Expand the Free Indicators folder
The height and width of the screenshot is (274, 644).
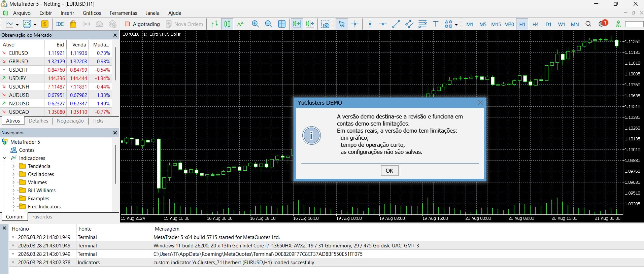point(13,207)
